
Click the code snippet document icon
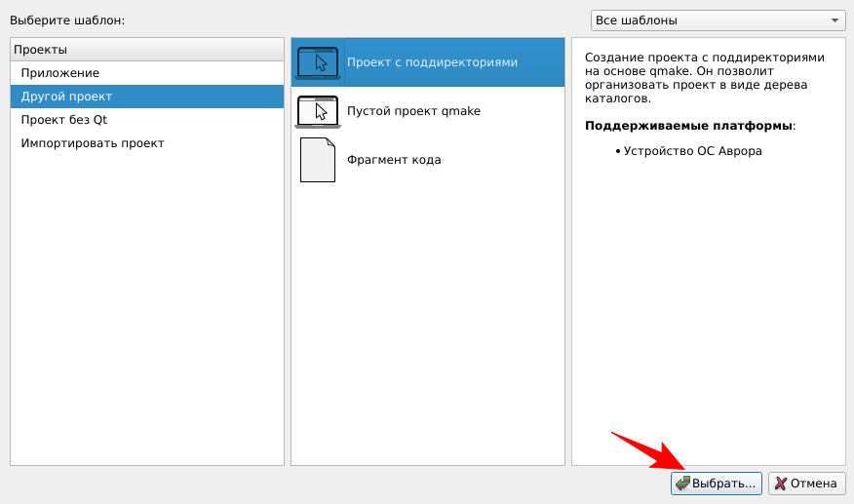(318, 160)
